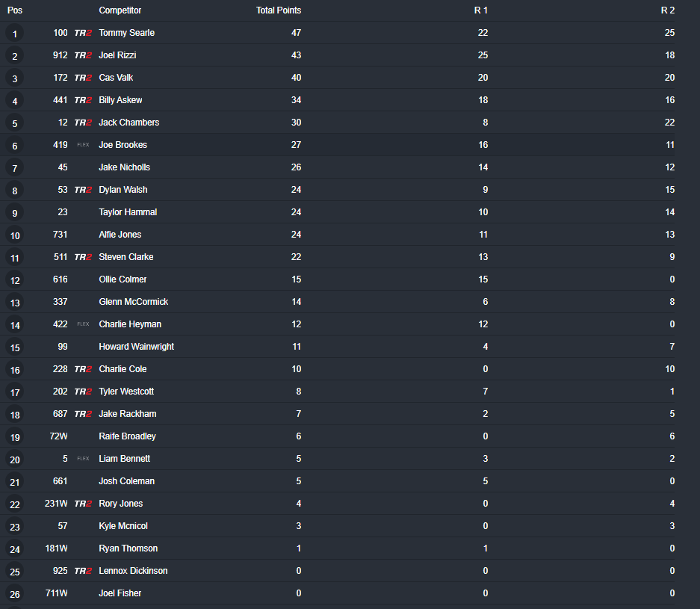Open competitor Cas Valk's name

tap(116, 78)
